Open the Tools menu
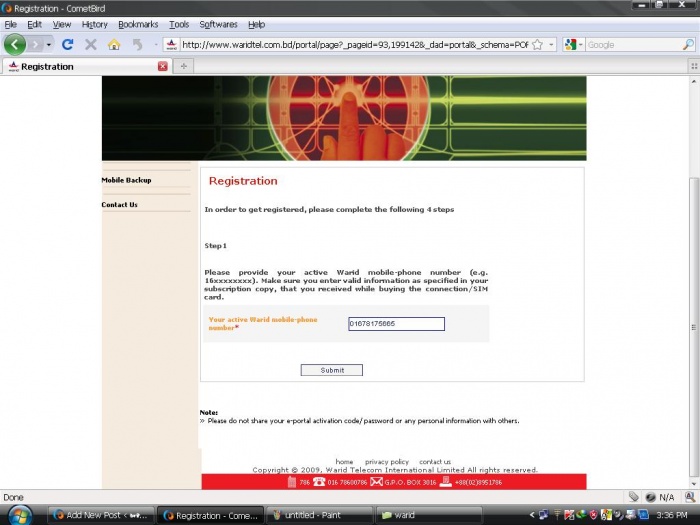 [179, 25]
